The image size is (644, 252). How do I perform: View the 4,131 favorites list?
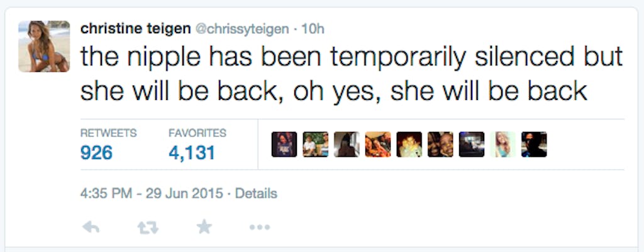click(192, 152)
